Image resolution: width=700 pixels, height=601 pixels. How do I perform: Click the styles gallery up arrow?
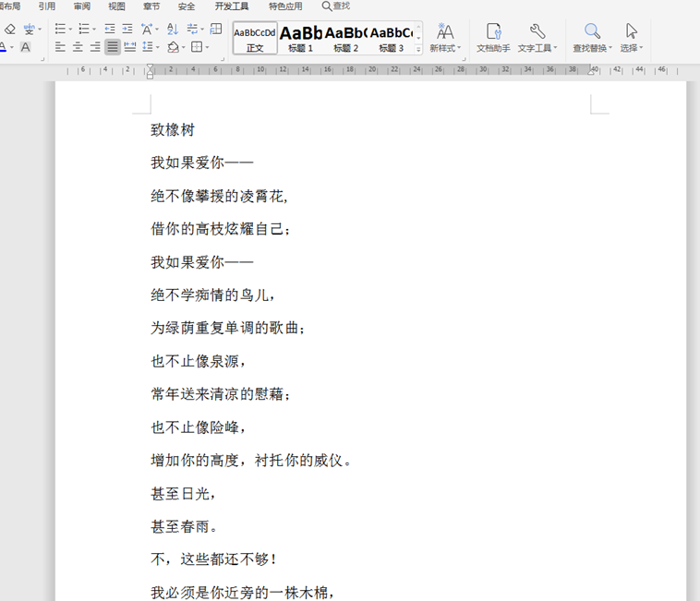[418, 27]
